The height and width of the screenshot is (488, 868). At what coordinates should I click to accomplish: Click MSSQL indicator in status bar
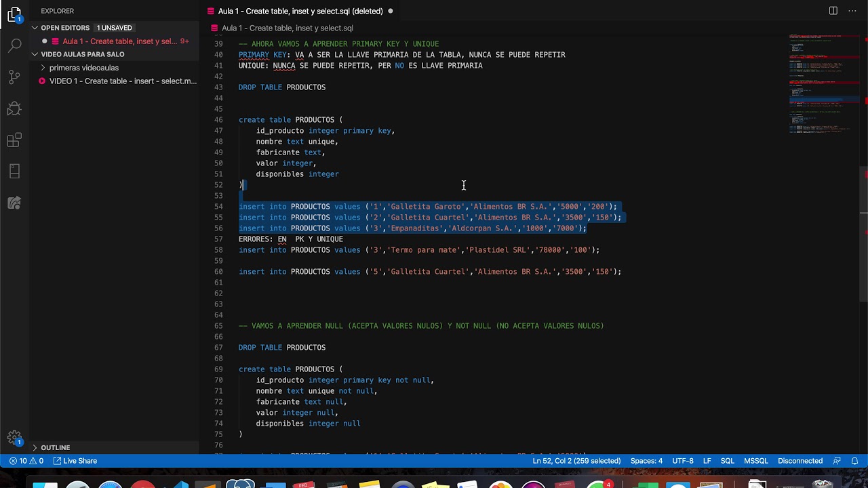pyautogui.click(x=756, y=461)
